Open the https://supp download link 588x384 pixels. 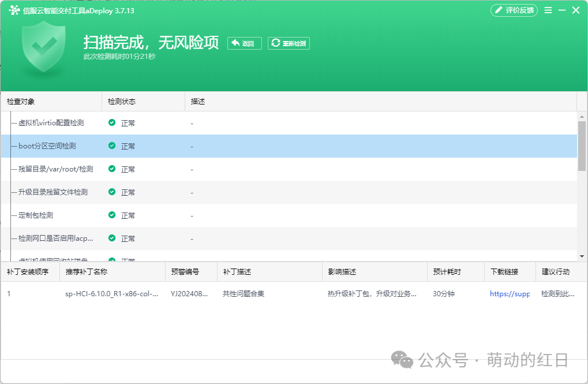coord(510,294)
